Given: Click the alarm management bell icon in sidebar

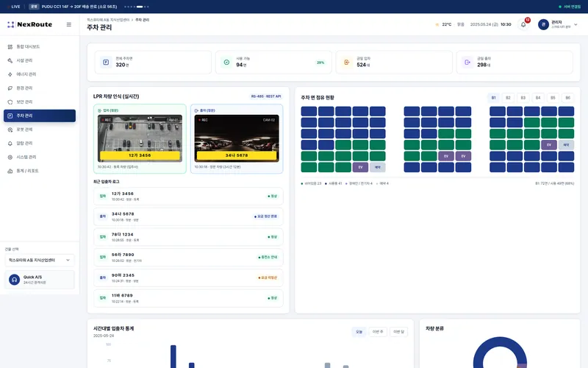Looking at the screenshot, I should (x=10, y=144).
